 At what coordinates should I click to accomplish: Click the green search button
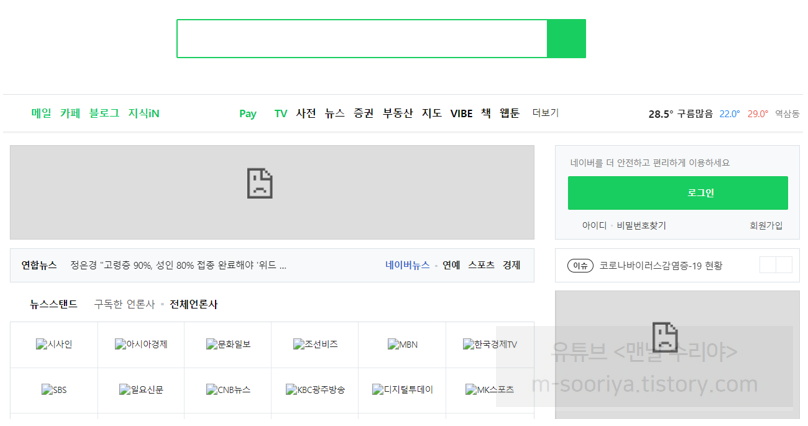coord(566,39)
